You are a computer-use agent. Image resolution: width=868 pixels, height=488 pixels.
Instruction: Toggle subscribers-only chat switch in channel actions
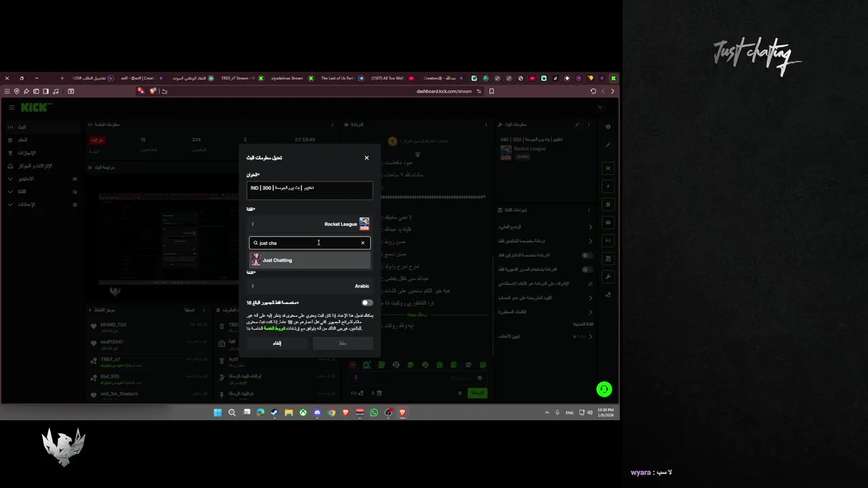click(587, 256)
